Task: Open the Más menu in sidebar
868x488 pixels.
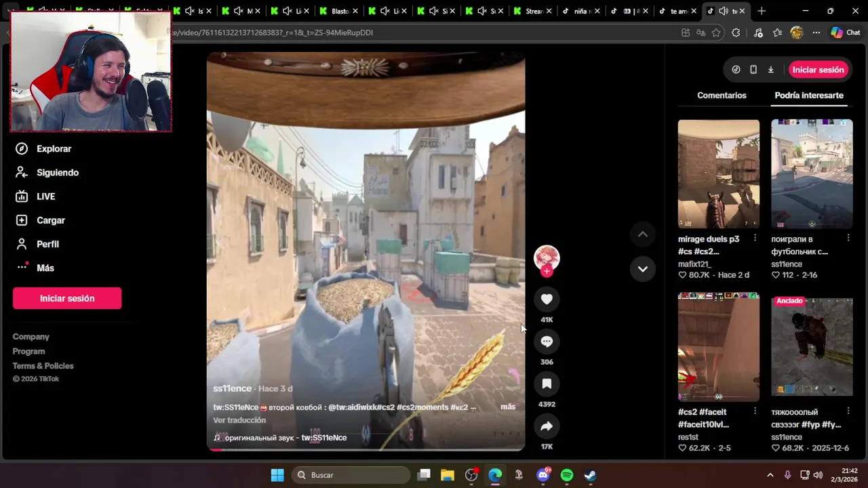Action: 35,268
